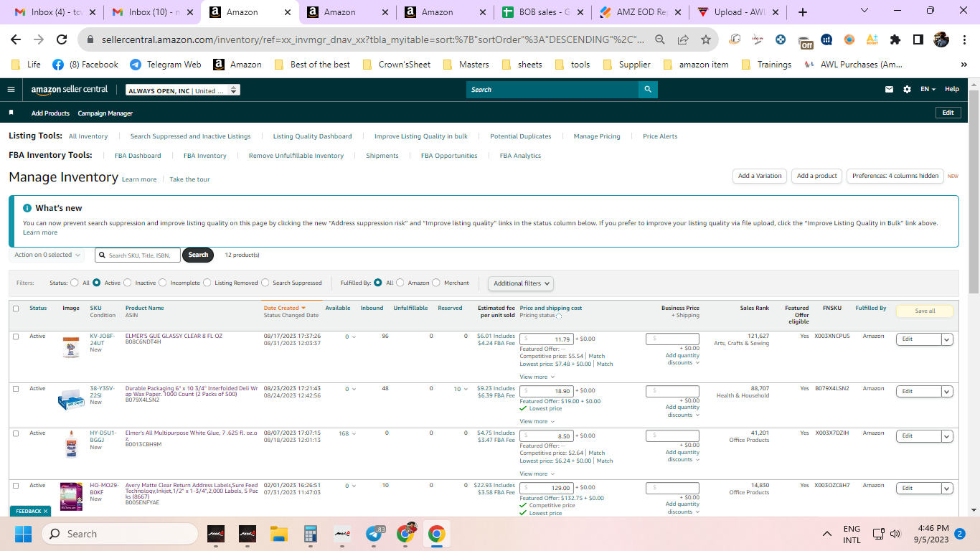Click the price field showing 11.79

coord(546,339)
